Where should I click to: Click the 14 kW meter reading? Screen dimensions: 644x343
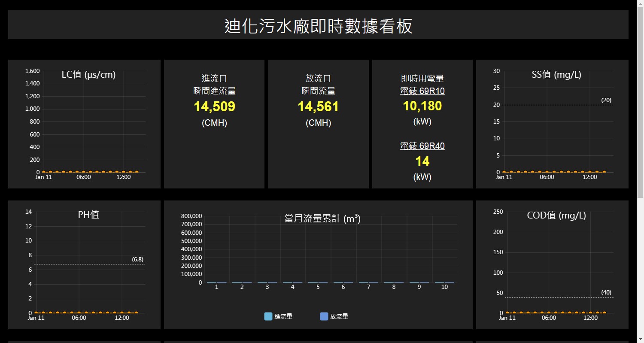pyautogui.click(x=422, y=161)
